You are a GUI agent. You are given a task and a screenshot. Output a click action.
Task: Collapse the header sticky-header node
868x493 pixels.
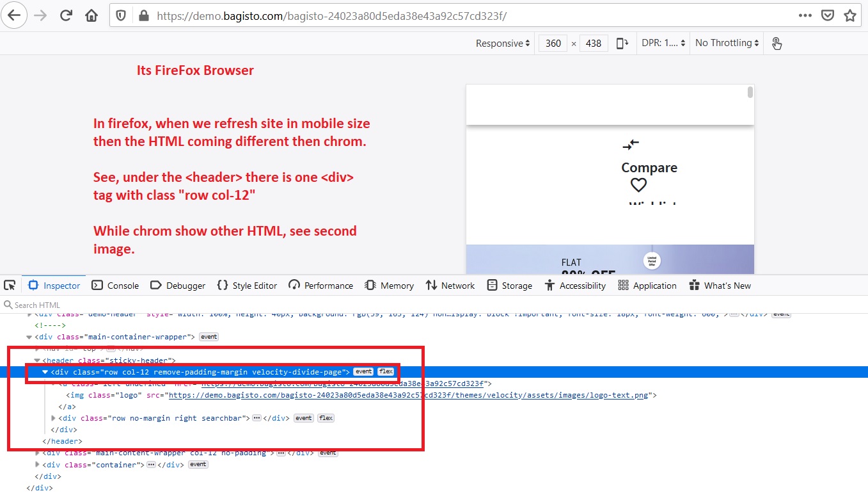click(x=37, y=360)
